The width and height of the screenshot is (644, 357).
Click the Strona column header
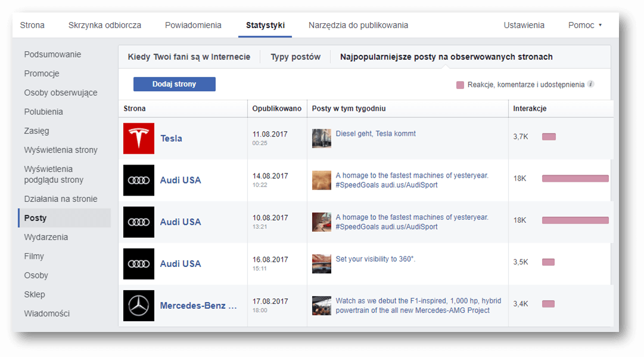134,108
